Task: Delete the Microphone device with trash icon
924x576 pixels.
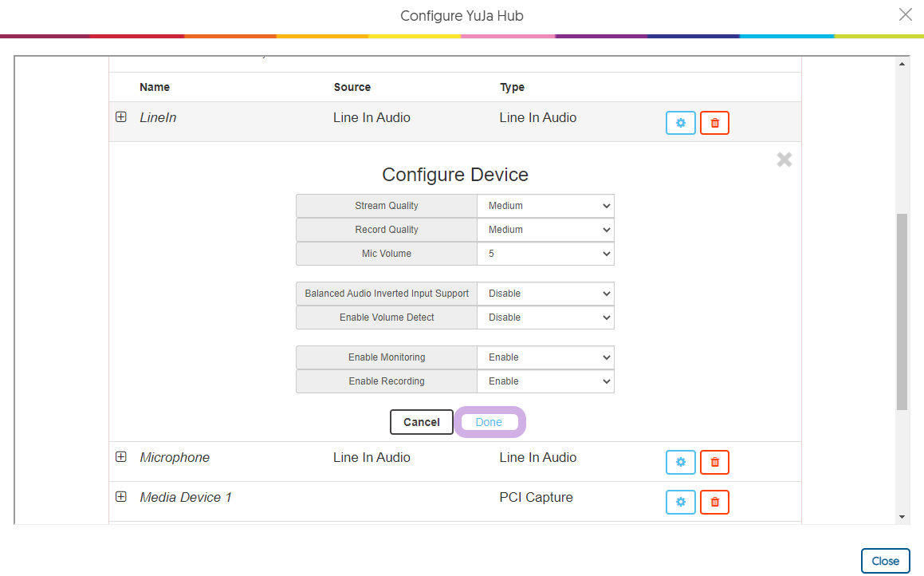Action: point(714,462)
